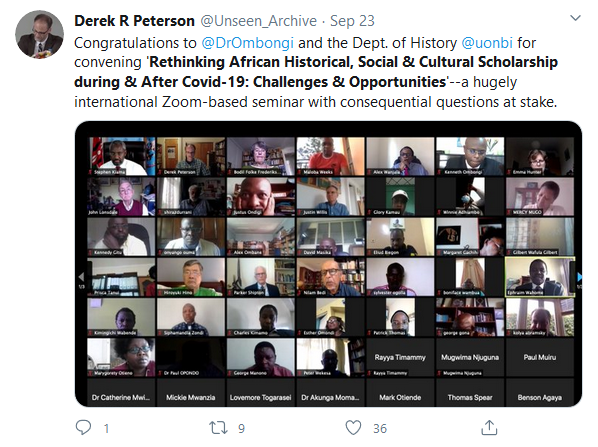The width and height of the screenshot is (598, 447).
Task: Click the Derek R Peterson name link
Action: click(x=134, y=21)
